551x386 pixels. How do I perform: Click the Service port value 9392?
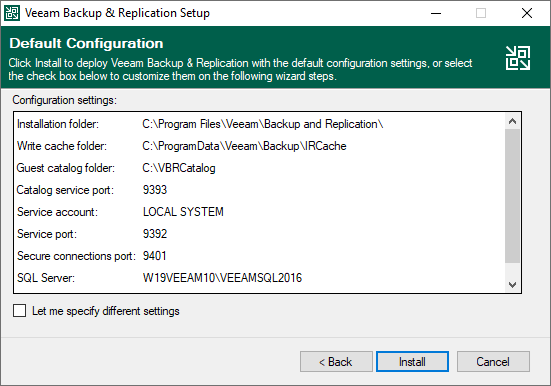155,234
